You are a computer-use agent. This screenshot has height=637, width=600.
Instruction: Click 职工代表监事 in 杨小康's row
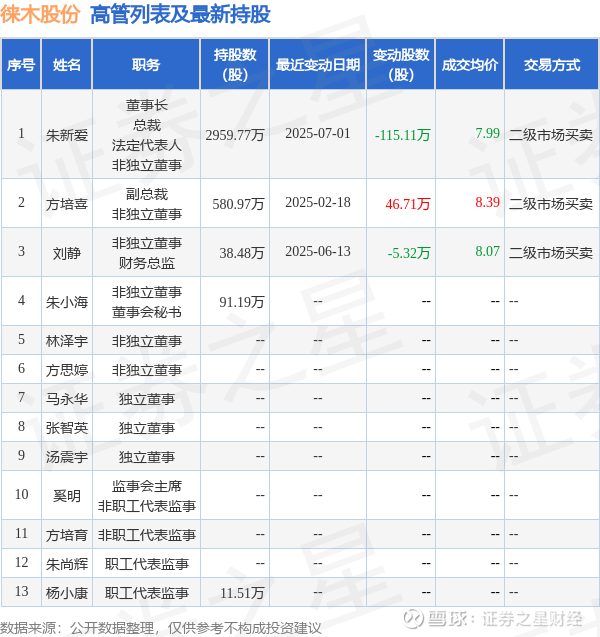point(147,594)
